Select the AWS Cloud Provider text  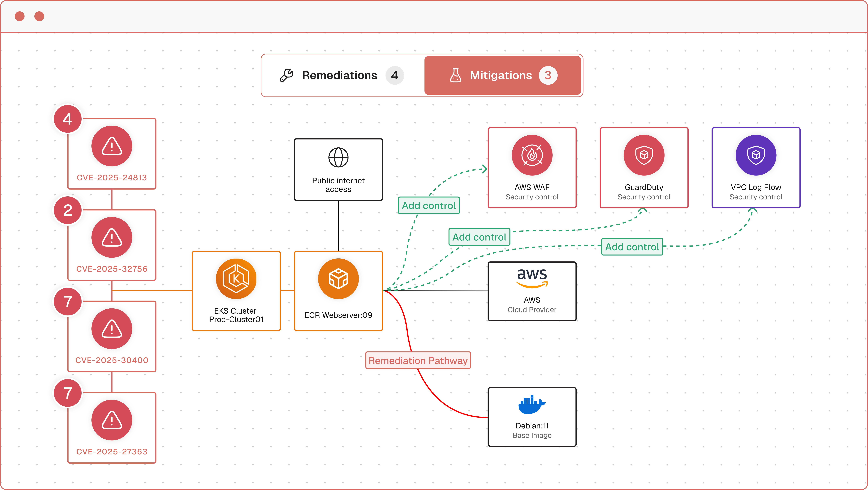(532, 305)
